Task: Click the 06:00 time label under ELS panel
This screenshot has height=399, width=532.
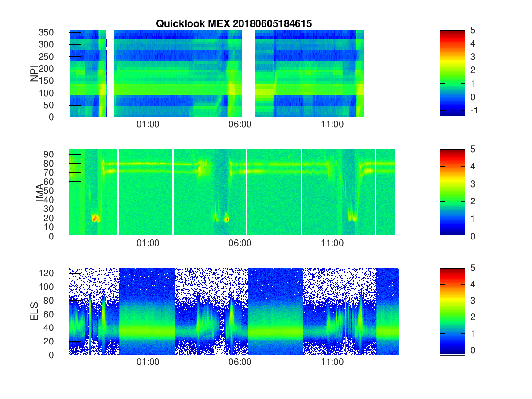Action: click(240, 362)
